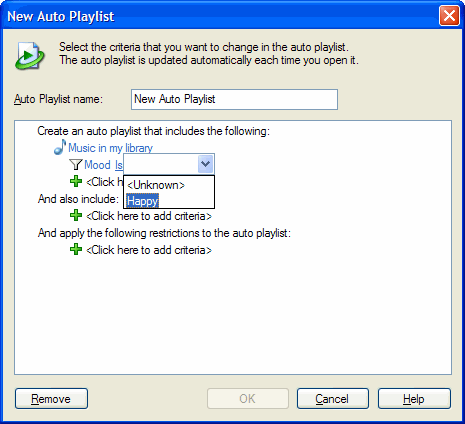Screen dimensions: 465x424
Task: Click green plus under Mood filter
Action: (x=76, y=182)
